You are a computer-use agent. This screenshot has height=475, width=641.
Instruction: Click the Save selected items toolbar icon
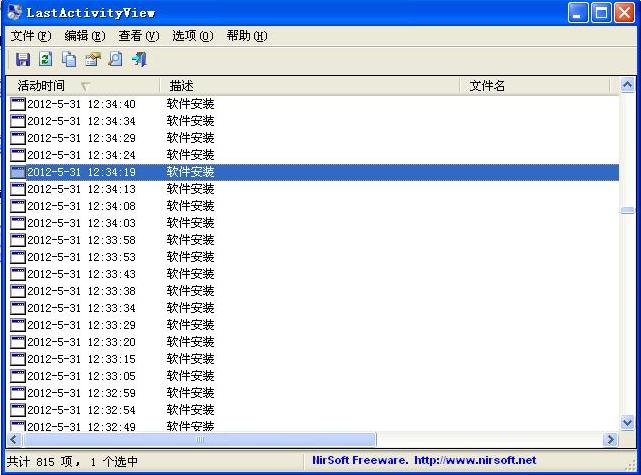pyautogui.click(x=23, y=59)
